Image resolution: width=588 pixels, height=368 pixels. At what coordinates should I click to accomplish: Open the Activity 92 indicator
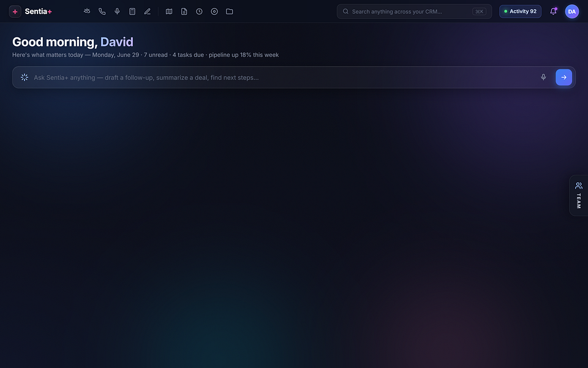[x=520, y=11]
